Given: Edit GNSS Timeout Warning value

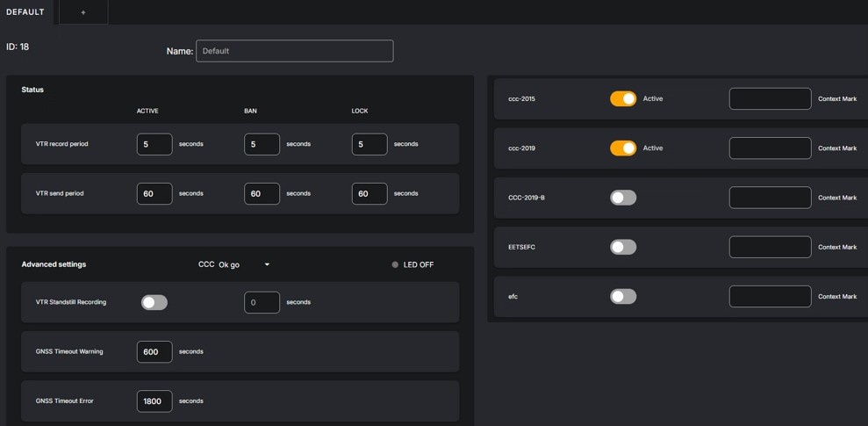Looking at the screenshot, I should pos(154,351).
